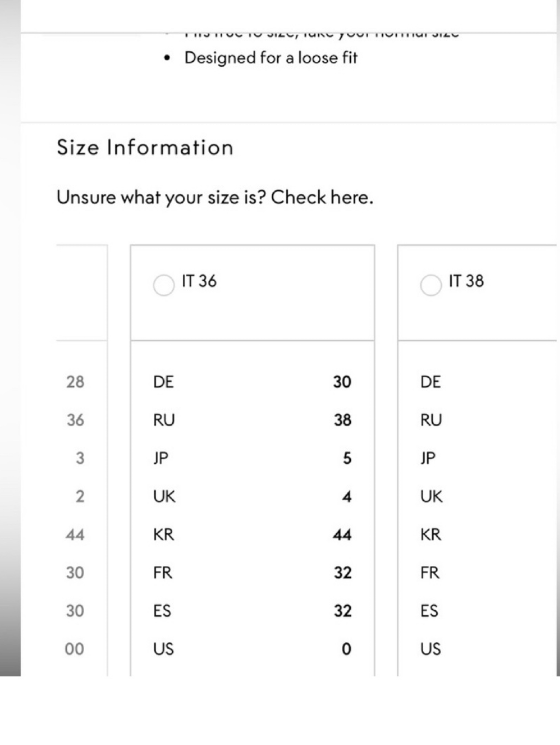Click the JP 5 value in IT 36 card

pyautogui.click(x=347, y=458)
